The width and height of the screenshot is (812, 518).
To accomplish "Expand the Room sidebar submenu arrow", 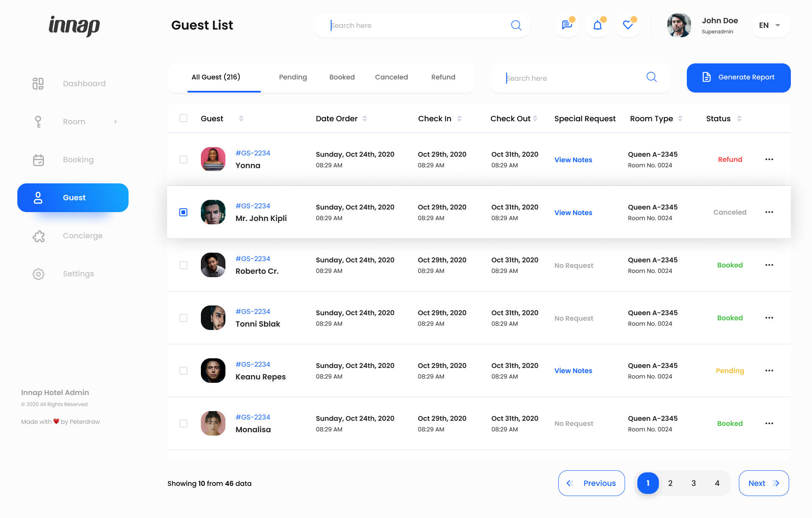I will click(115, 122).
